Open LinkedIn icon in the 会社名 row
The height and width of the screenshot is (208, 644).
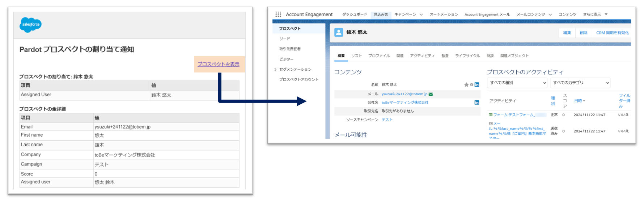[477, 103]
